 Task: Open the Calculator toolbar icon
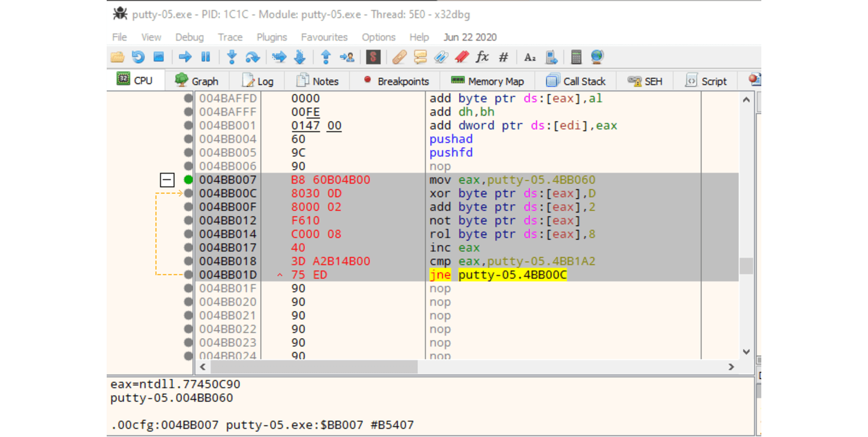click(x=576, y=57)
